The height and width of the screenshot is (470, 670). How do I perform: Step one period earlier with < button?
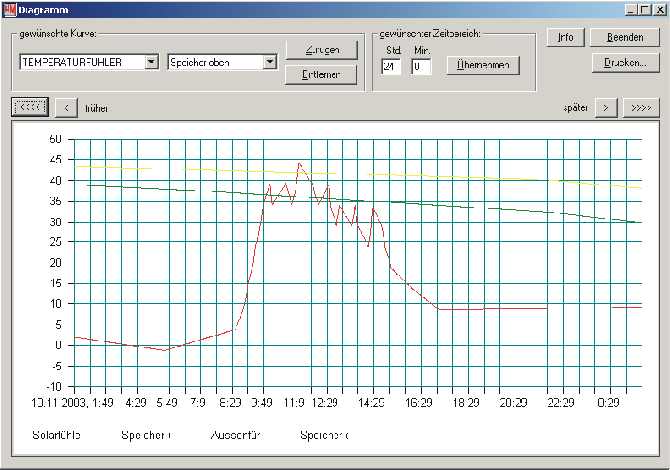coord(65,106)
